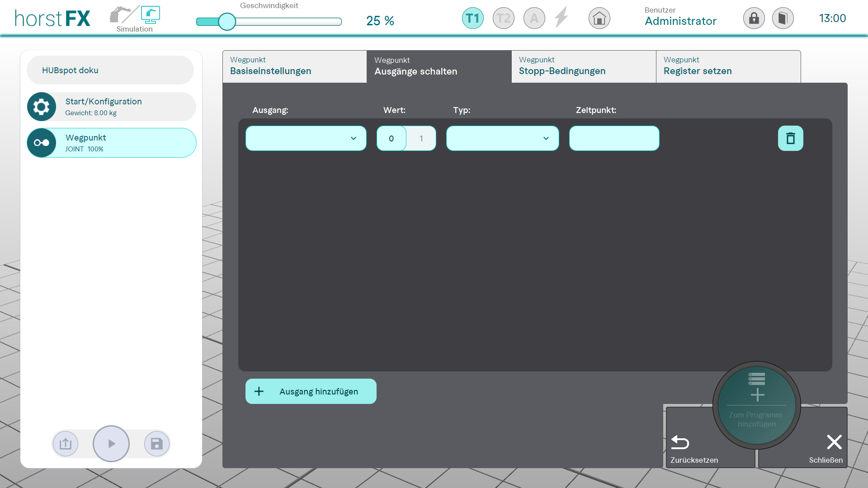Click the lock user icon

pos(754,19)
